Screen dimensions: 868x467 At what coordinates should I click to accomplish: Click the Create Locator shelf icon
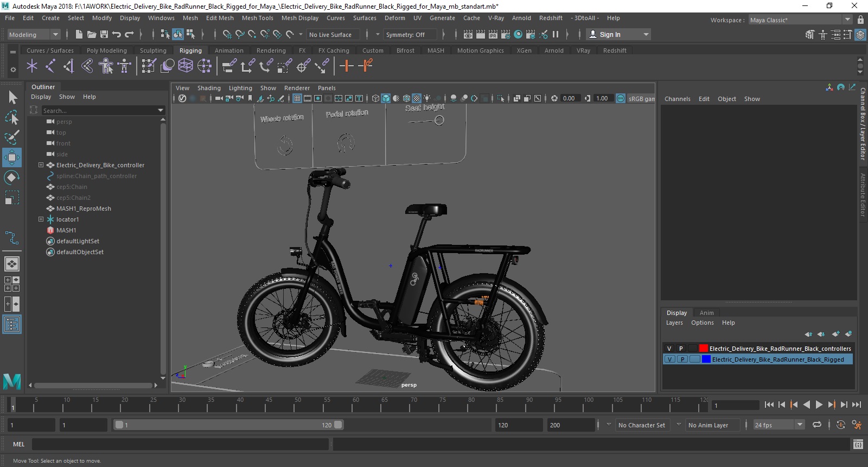pos(32,66)
